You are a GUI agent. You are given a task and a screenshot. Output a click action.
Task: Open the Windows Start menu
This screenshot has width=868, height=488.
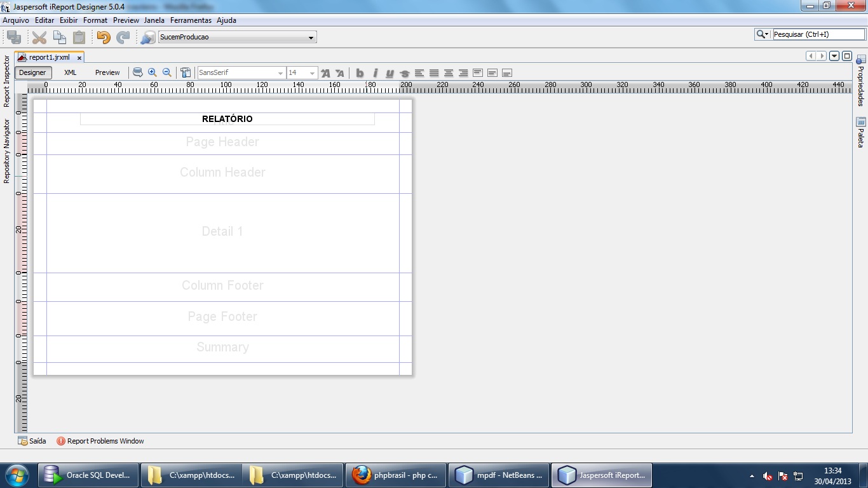[17, 475]
